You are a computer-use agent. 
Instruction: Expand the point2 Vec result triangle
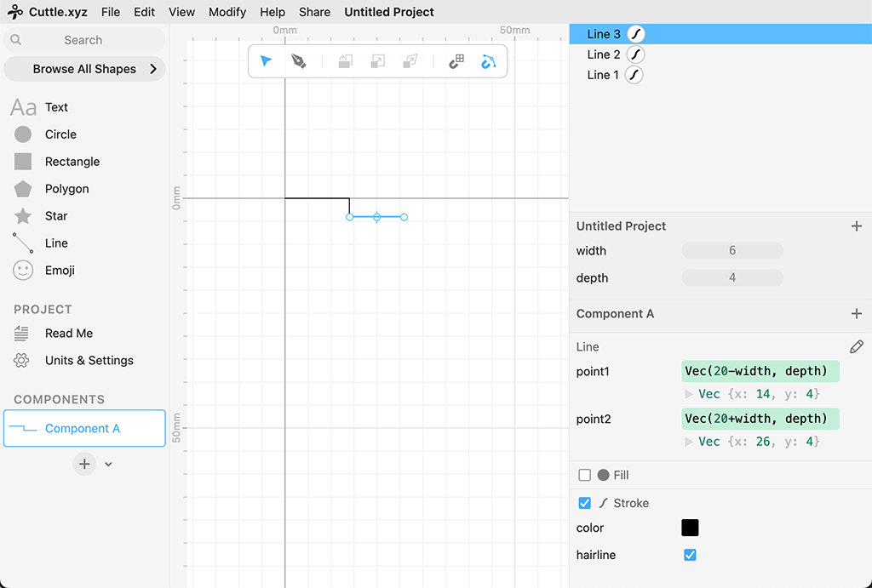pyautogui.click(x=689, y=442)
